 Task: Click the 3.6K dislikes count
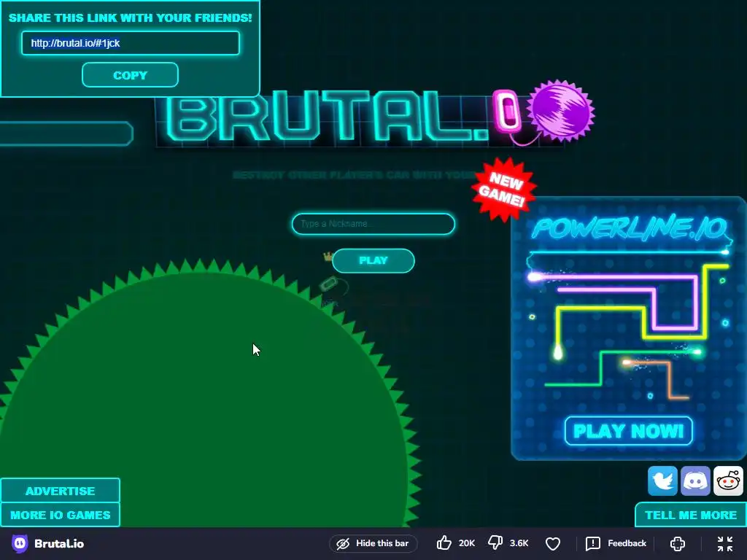pyautogui.click(x=519, y=543)
